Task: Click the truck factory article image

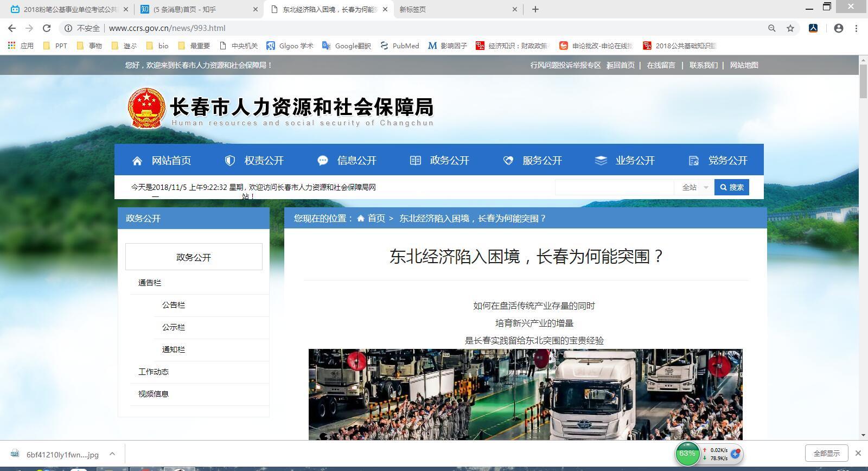Action: (526, 394)
